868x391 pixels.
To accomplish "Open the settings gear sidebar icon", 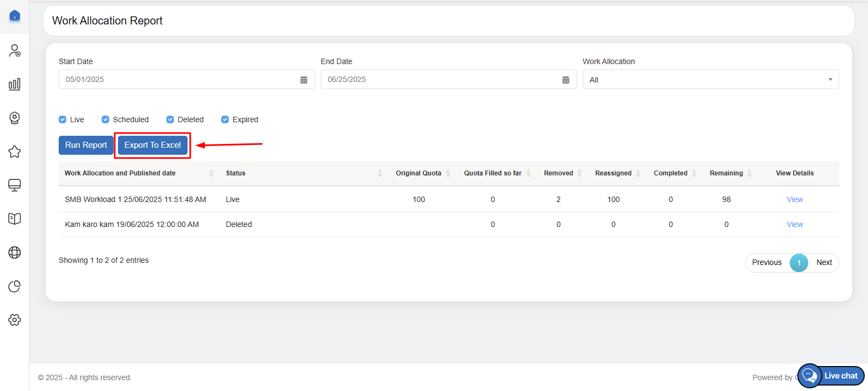I will click(15, 320).
